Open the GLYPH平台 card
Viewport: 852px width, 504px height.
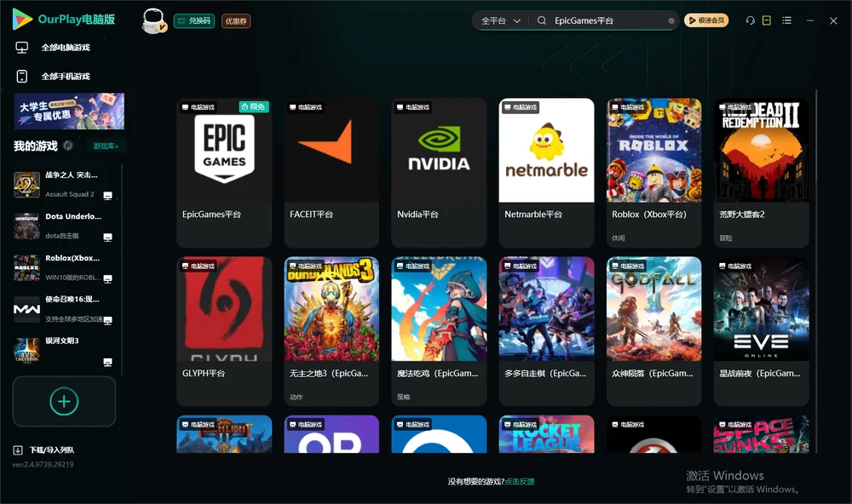[224, 331]
